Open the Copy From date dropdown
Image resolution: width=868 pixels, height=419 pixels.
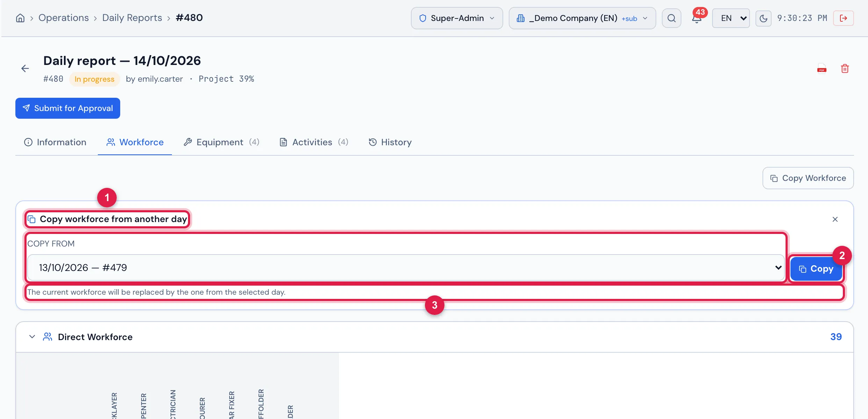pyautogui.click(x=406, y=267)
